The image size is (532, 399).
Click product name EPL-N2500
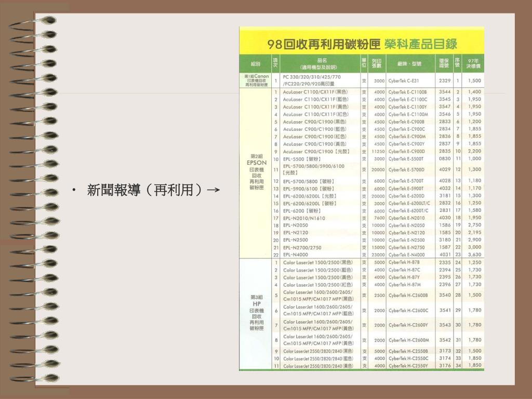coord(296,240)
